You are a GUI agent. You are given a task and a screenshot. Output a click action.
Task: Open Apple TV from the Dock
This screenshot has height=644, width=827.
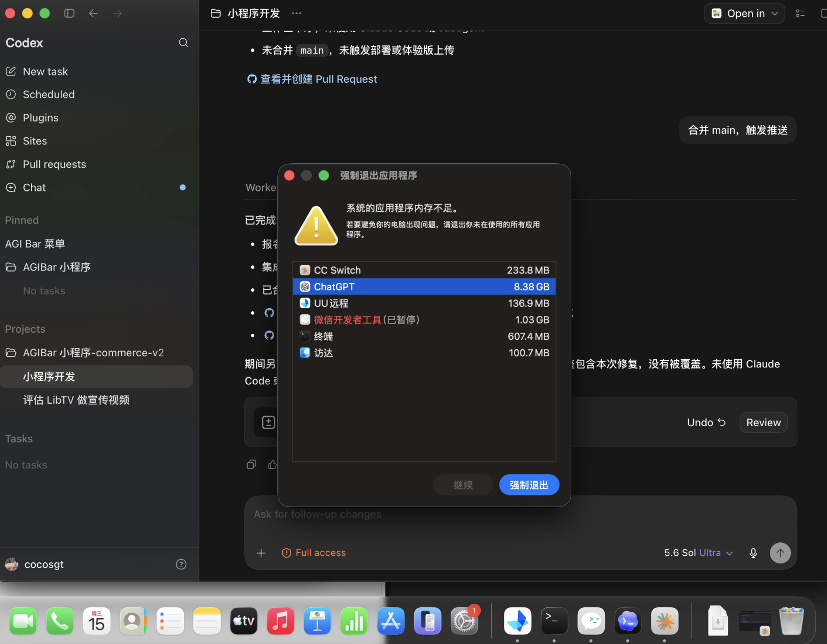tap(244, 621)
